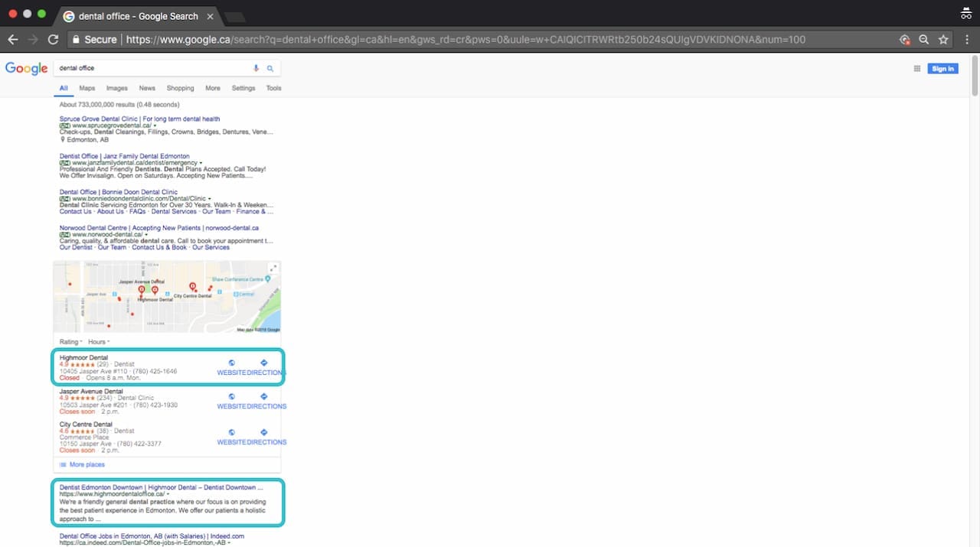Switch to the Maps results tab
The height and width of the screenshot is (547, 980).
[x=87, y=88]
